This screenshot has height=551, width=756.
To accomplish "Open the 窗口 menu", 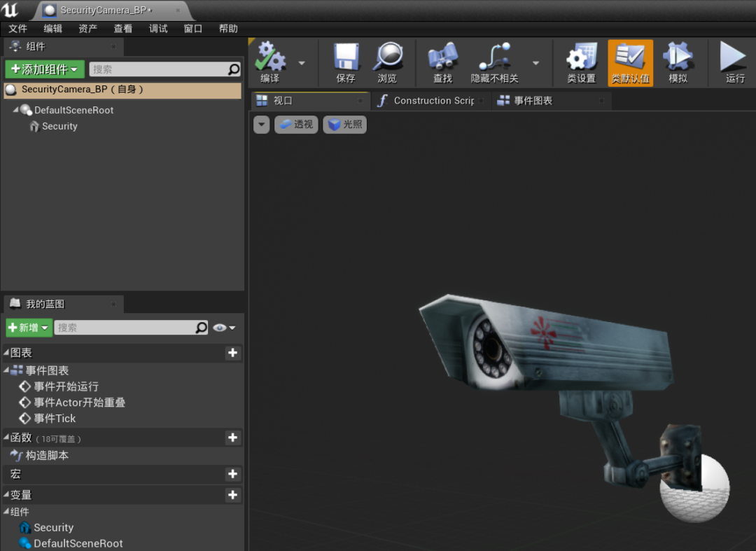I will 193,29.
